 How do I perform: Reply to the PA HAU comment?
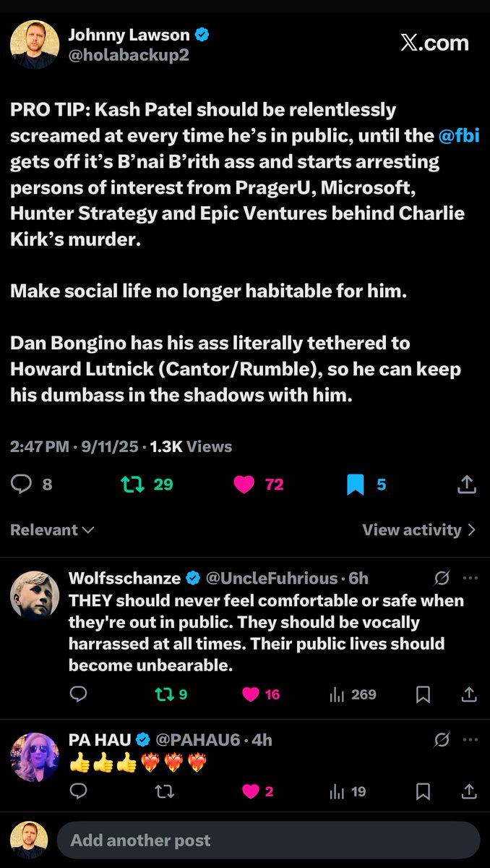[79, 792]
